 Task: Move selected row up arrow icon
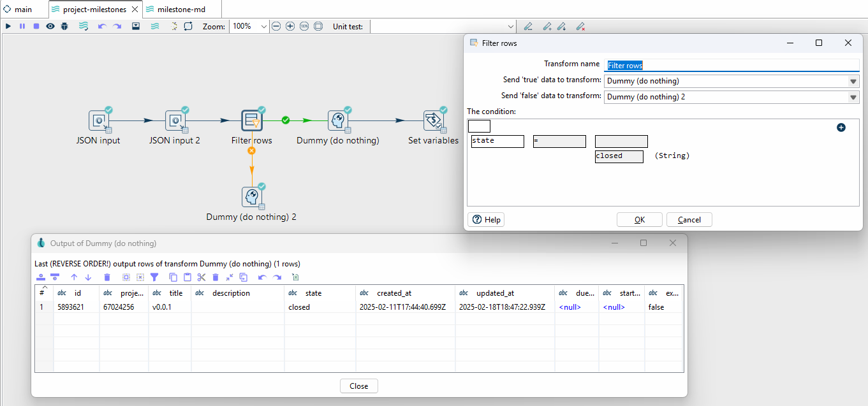coord(74,277)
